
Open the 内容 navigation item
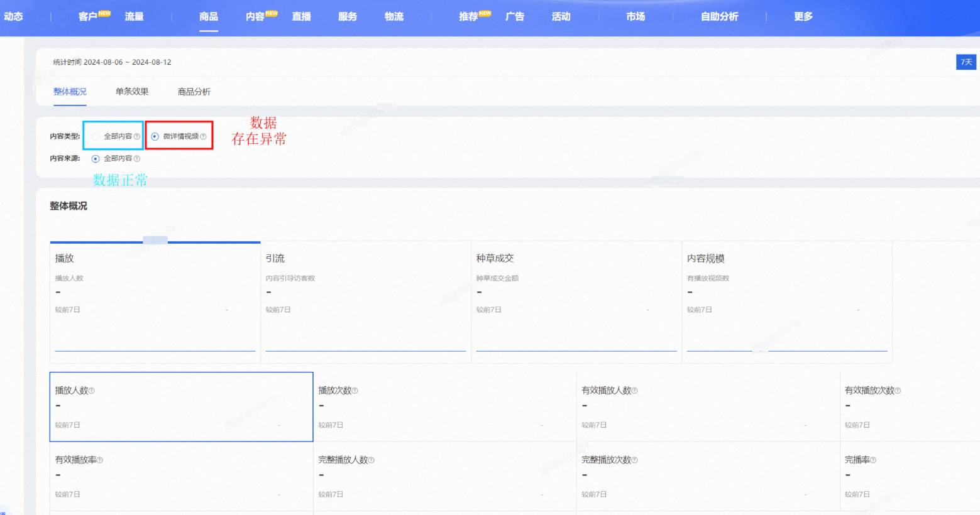coord(255,16)
